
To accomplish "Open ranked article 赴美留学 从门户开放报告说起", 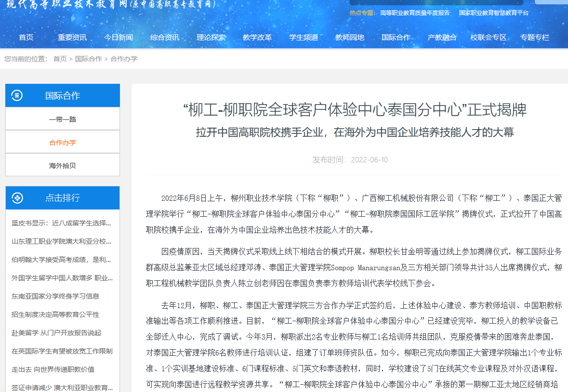I will click(57, 333).
